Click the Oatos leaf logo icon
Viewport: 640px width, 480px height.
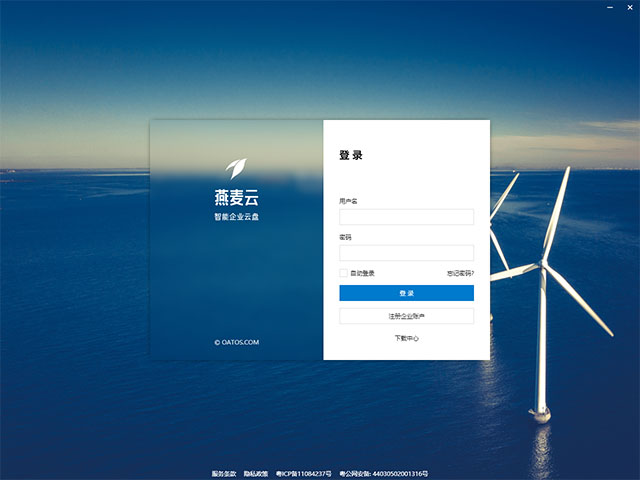[x=235, y=167]
